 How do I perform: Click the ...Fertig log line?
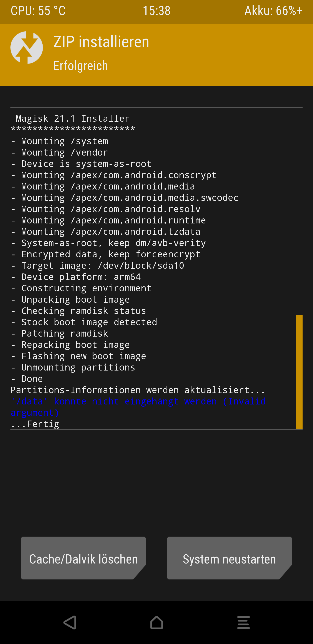(x=35, y=424)
